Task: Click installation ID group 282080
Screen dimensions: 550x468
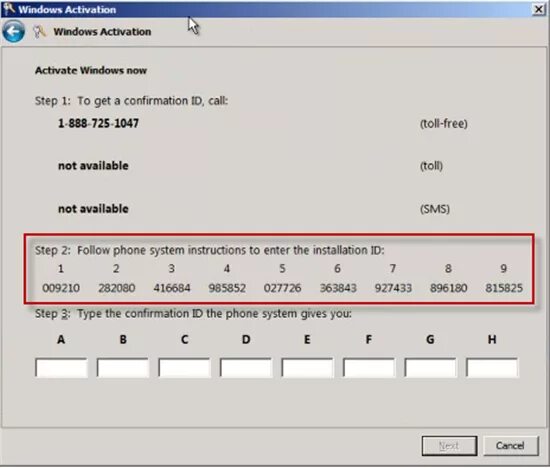Action: point(116,288)
